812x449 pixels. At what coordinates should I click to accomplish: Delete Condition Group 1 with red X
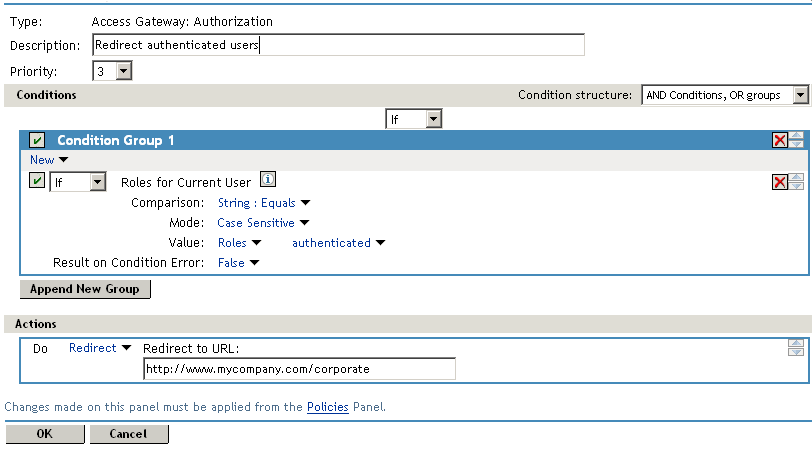coord(780,141)
